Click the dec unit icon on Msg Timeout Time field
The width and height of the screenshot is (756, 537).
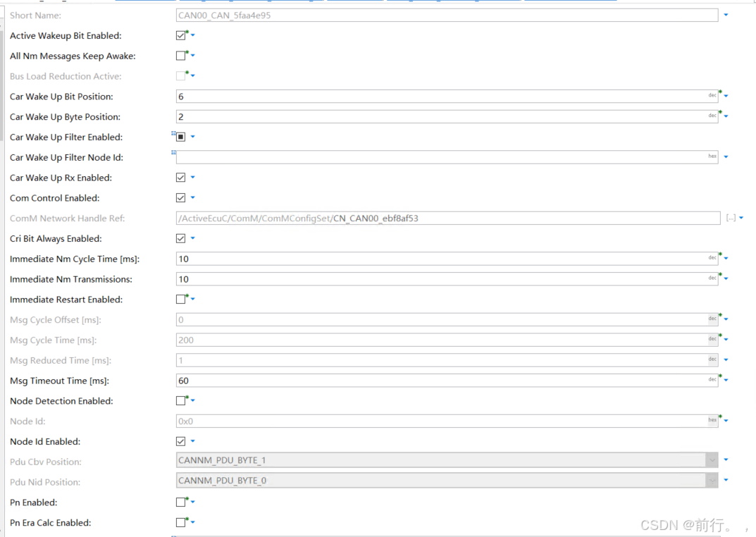(712, 379)
